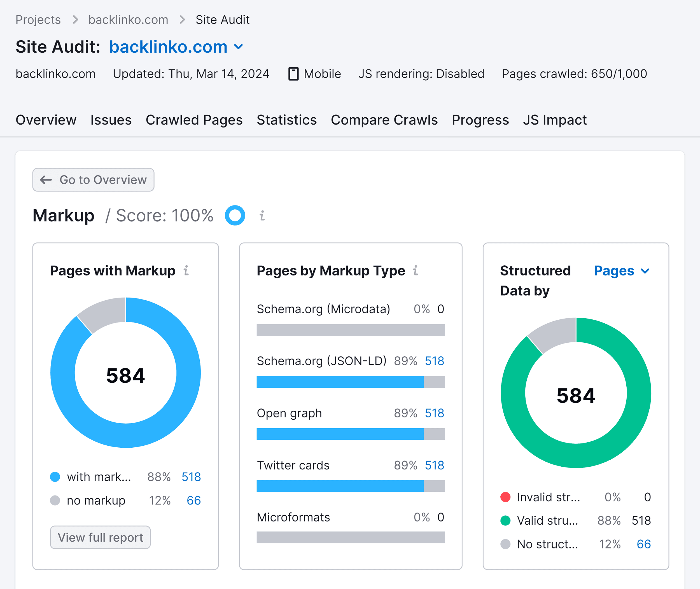
Task: Click the red 'Invalid str...' legend dot
Action: 506,497
